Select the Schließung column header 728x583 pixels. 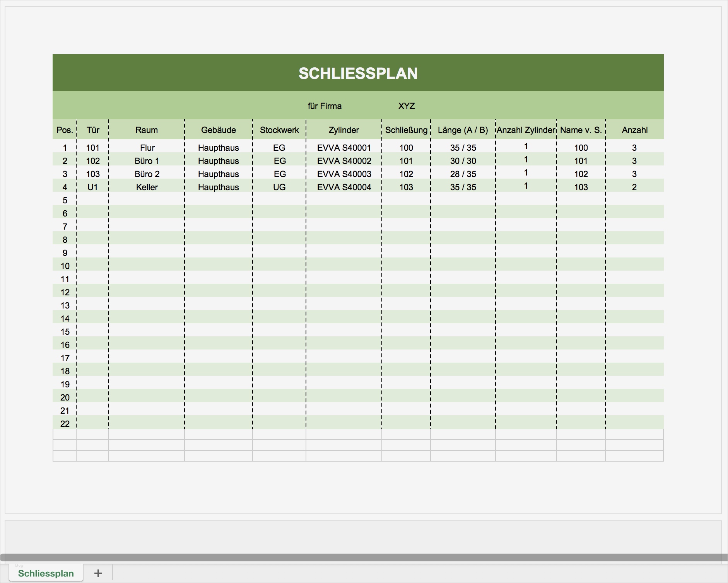point(406,130)
